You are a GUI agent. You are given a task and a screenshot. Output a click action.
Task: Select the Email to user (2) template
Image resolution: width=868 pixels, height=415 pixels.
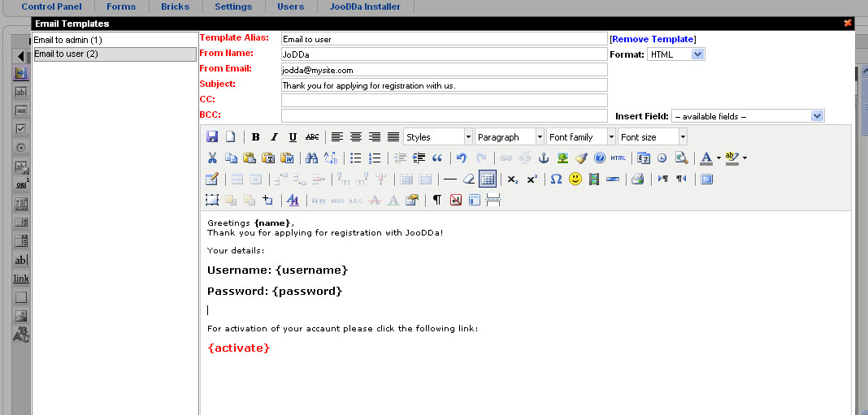(x=115, y=54)
